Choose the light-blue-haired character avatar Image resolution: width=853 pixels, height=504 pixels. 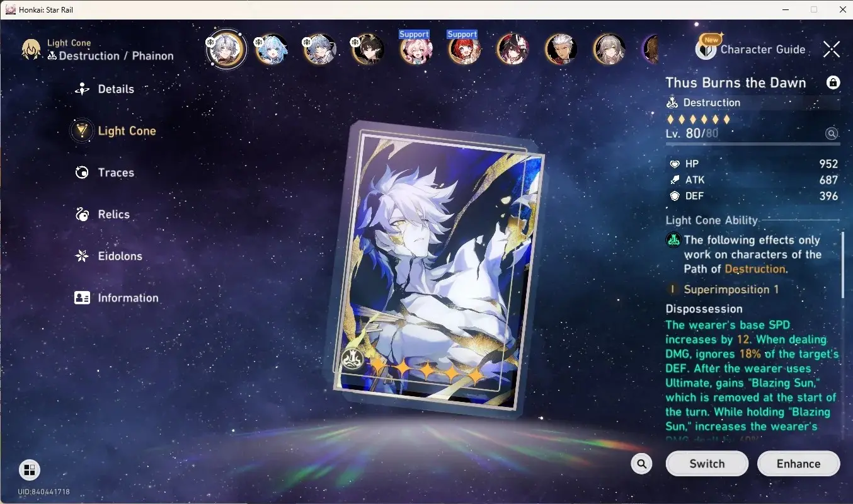[x=273, y=49]
